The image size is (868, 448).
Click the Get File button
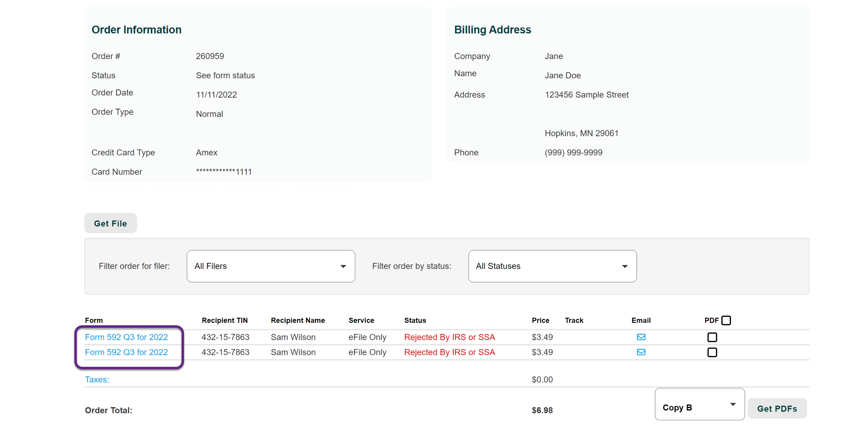coord(111,223)
